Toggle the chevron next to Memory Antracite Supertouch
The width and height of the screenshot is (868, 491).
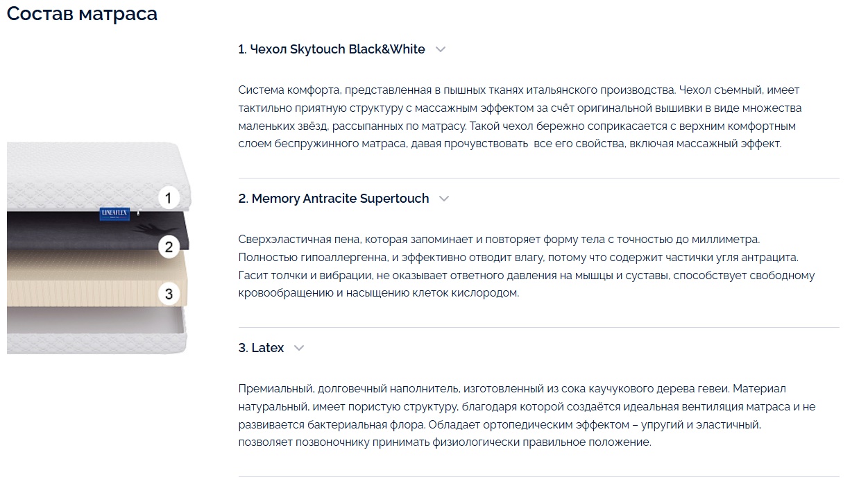444,199
